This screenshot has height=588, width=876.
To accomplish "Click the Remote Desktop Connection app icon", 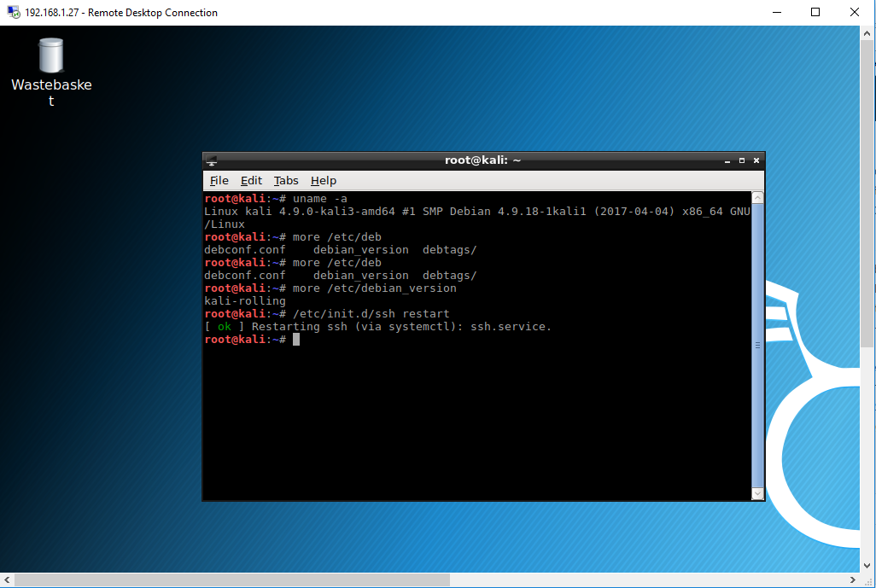I will [14, 12].
